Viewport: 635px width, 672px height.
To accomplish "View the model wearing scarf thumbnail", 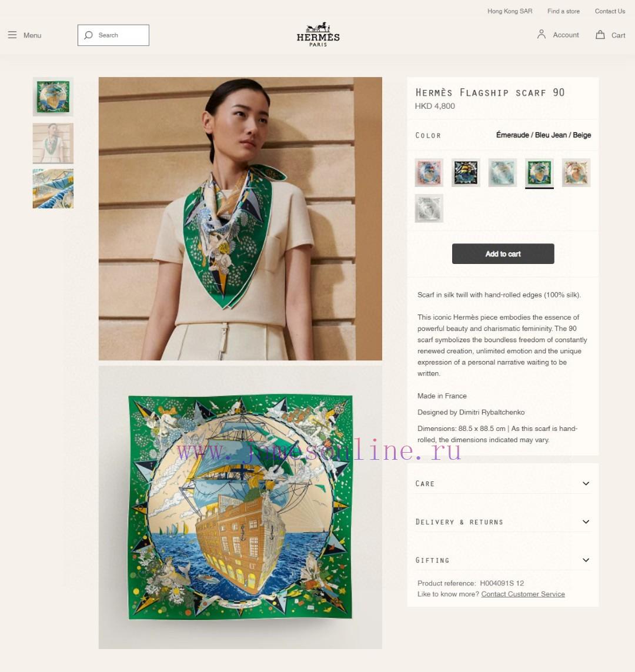I will (53, 143).
